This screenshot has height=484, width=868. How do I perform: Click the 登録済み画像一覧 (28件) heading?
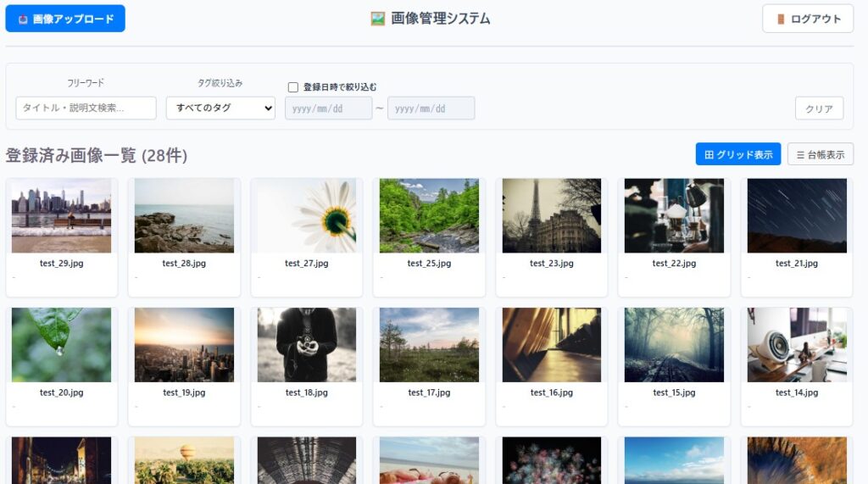coord(97,155)
